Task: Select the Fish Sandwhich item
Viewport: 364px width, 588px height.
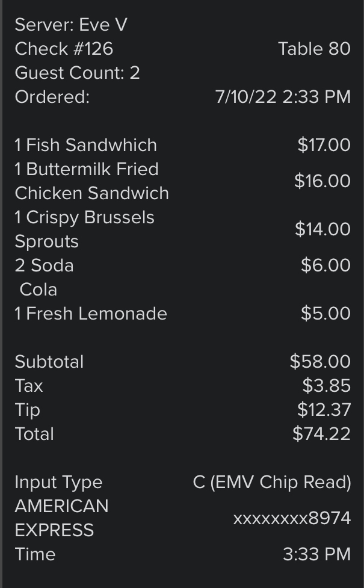Action: point(86,145)
